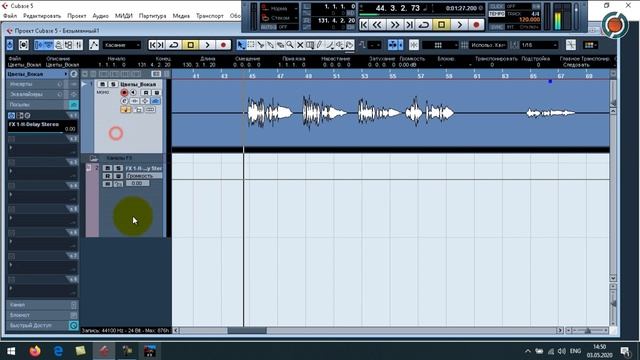
Task: Toggle Cycle in the project toolbar
Action: tap(174, 45)
